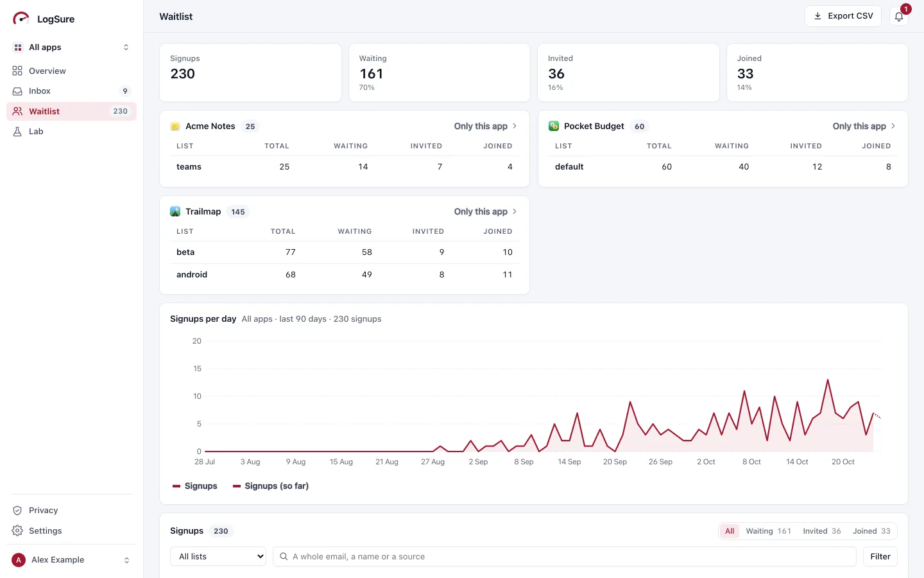Toggle the Signups legend series
This screenshot has height=578, width=924.
point(195,486)
